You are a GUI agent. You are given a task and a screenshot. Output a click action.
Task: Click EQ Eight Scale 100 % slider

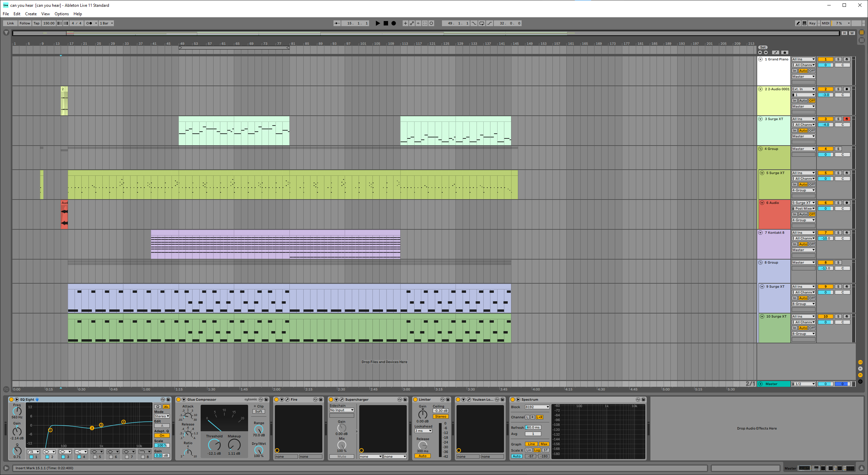pyautogui.click(x=162, y=445)
